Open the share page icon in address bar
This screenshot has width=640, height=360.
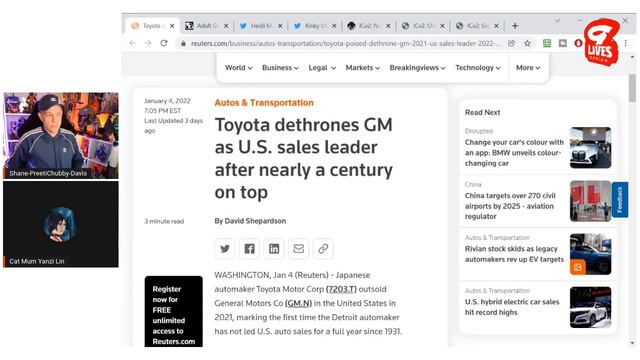(511, 43)
